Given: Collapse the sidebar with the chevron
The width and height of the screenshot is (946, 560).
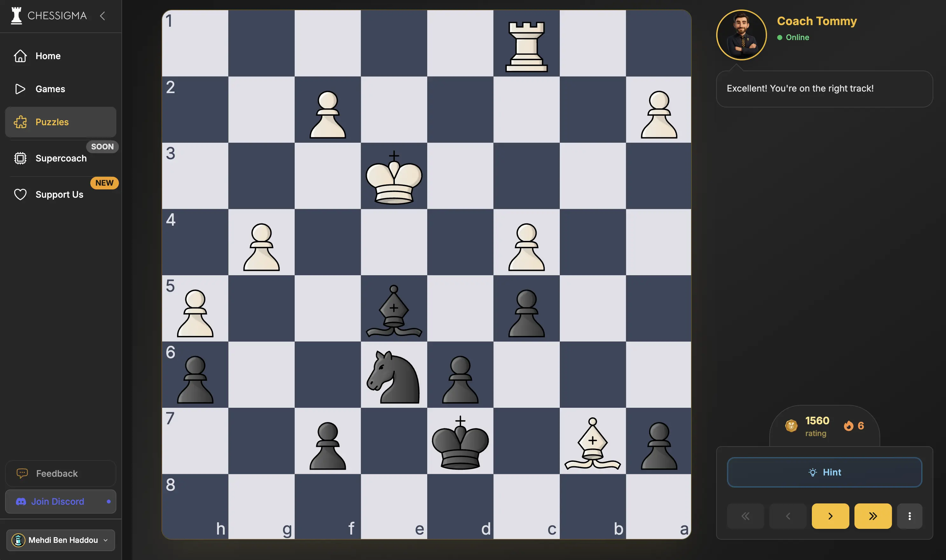Looking at the screenshot, I should 103,16.
